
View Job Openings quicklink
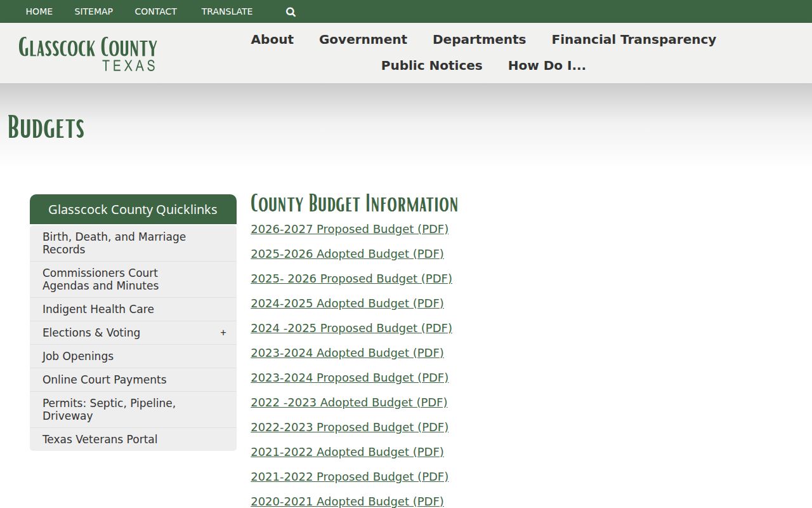(133, 356)
